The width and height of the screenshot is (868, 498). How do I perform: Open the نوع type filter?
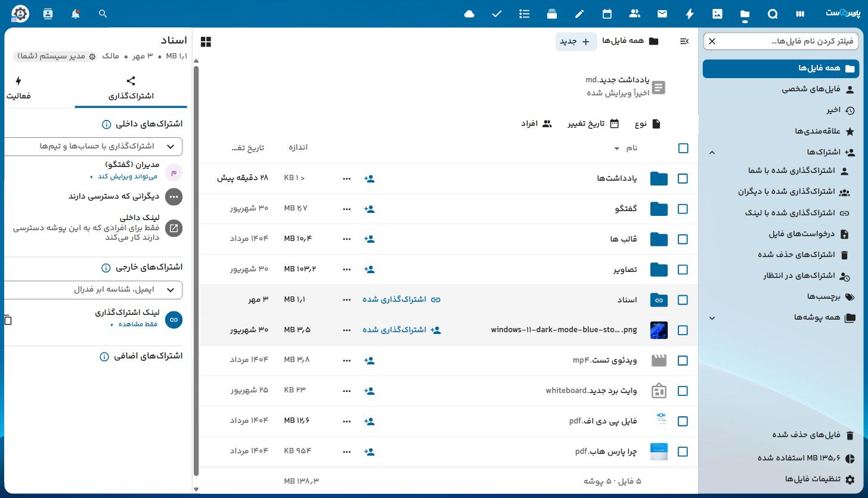pos(647,123)
